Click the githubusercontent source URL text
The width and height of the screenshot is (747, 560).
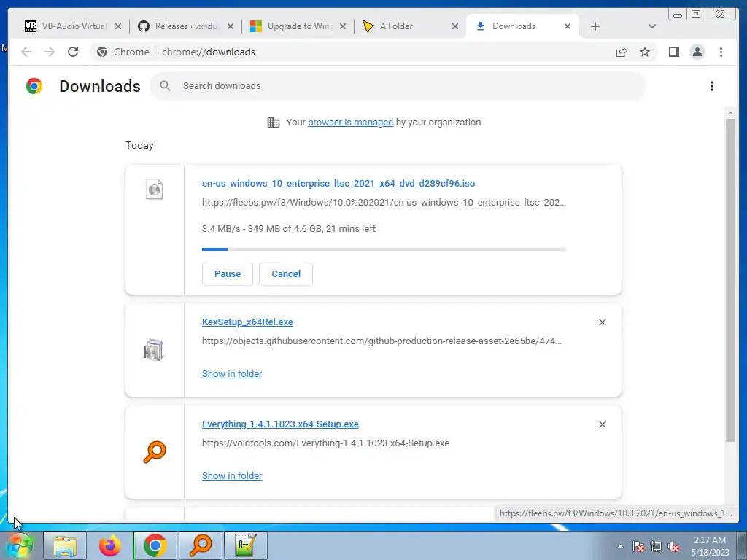(x=382, y=341)
